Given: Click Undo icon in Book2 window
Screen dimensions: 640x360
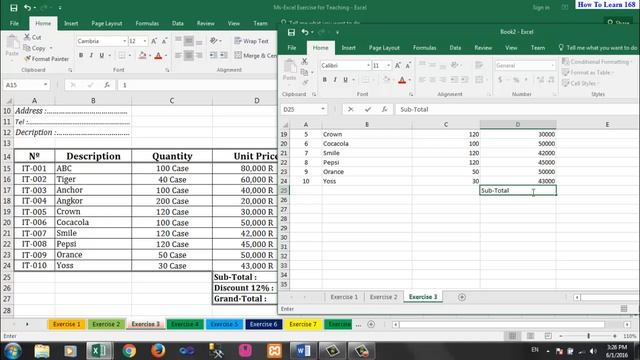Looking at the screenshot, I should 304,32.
